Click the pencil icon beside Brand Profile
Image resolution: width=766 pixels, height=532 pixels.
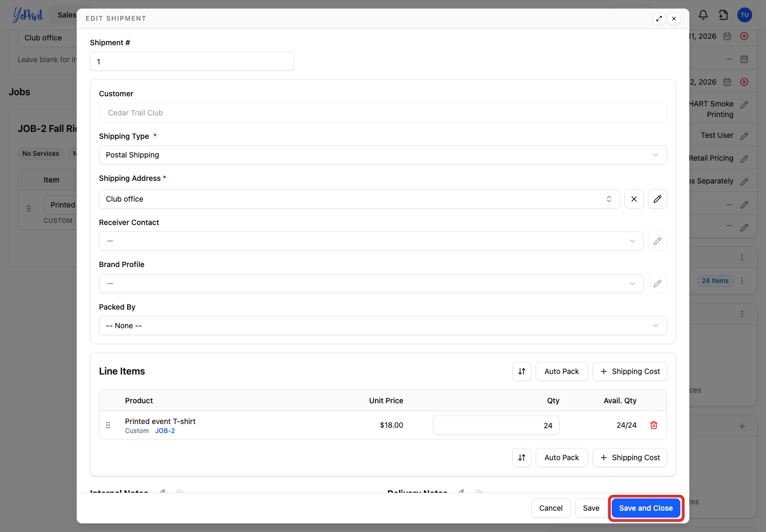tap(657, 284)
